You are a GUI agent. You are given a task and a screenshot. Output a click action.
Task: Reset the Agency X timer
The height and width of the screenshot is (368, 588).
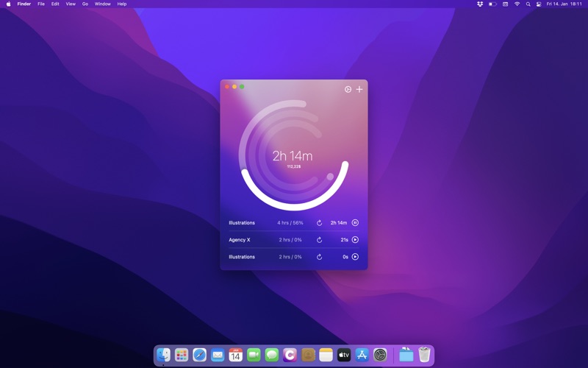[320, 240]
